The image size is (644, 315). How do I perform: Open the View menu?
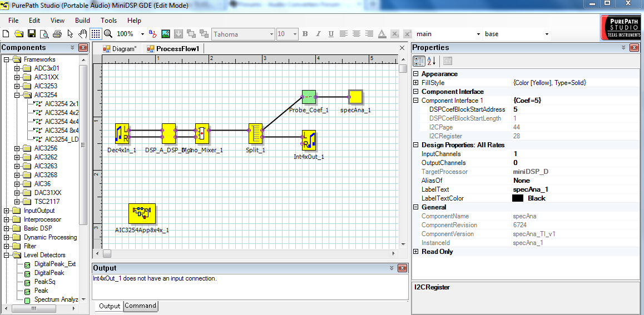click(x=57, y=21)
